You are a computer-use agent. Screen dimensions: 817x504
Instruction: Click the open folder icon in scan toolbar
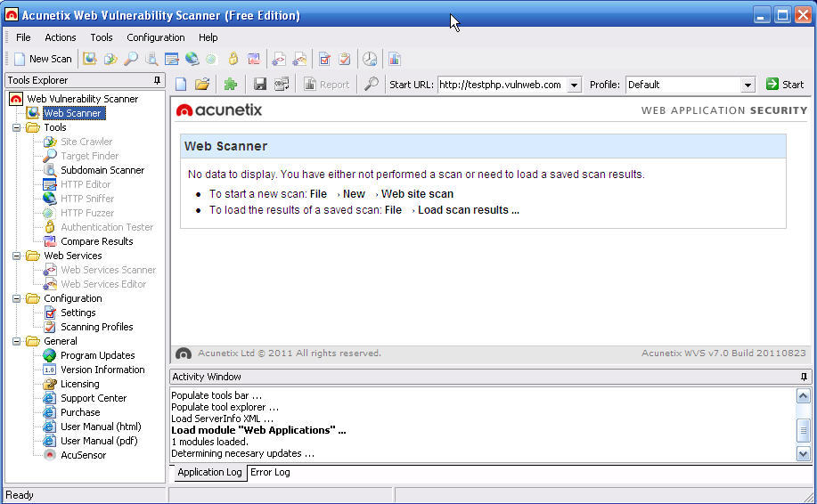pos(202,84)
